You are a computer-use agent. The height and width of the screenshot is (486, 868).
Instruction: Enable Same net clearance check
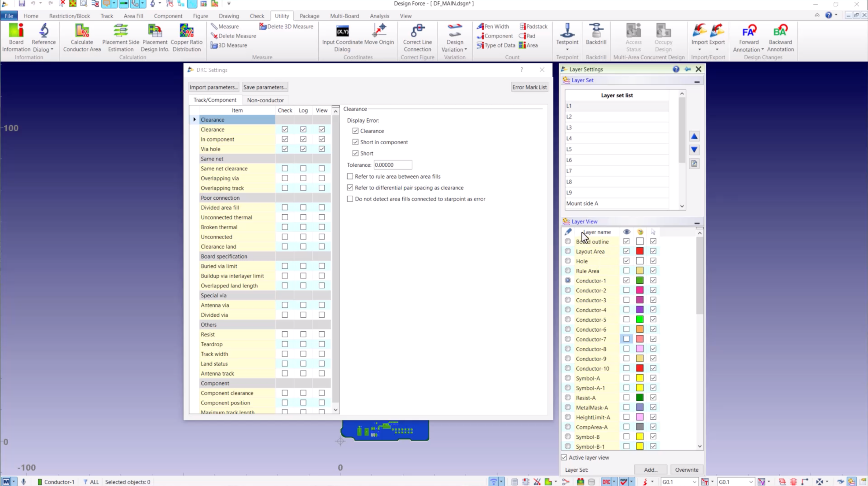point(285,168)
